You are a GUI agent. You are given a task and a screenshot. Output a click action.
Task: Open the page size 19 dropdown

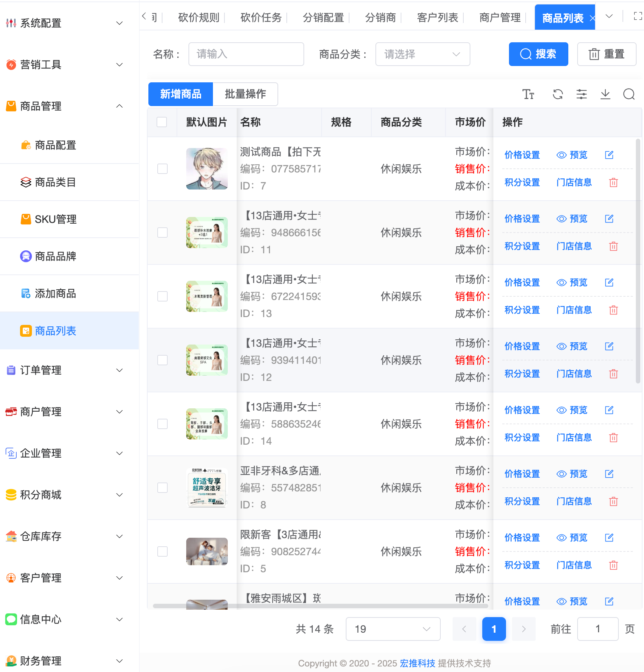click(392, 629)
